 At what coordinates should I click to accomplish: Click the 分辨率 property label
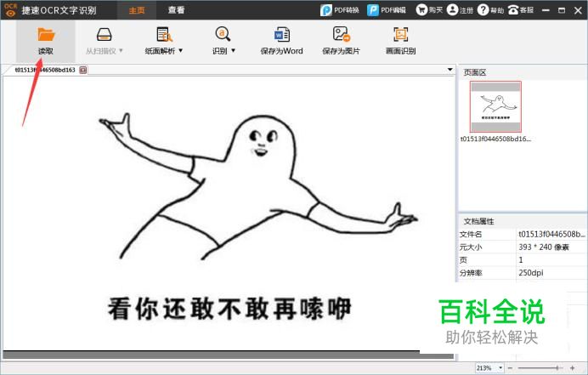(x=471, y=273)
